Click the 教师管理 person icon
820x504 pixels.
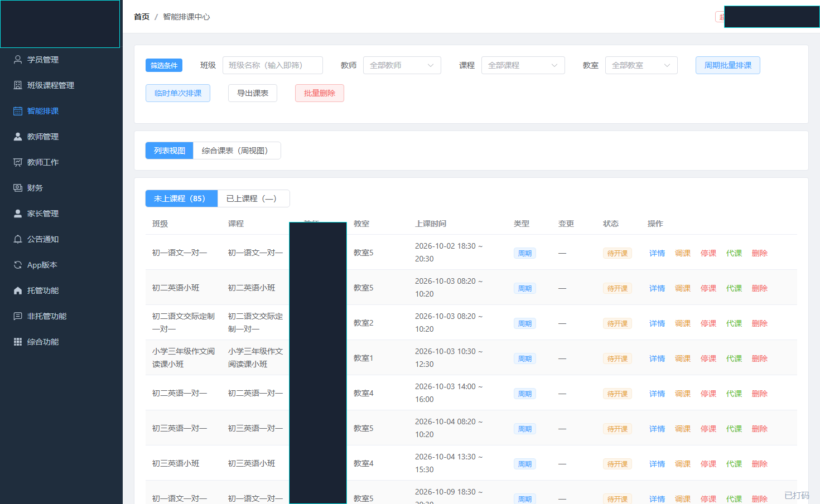(18, 137)
